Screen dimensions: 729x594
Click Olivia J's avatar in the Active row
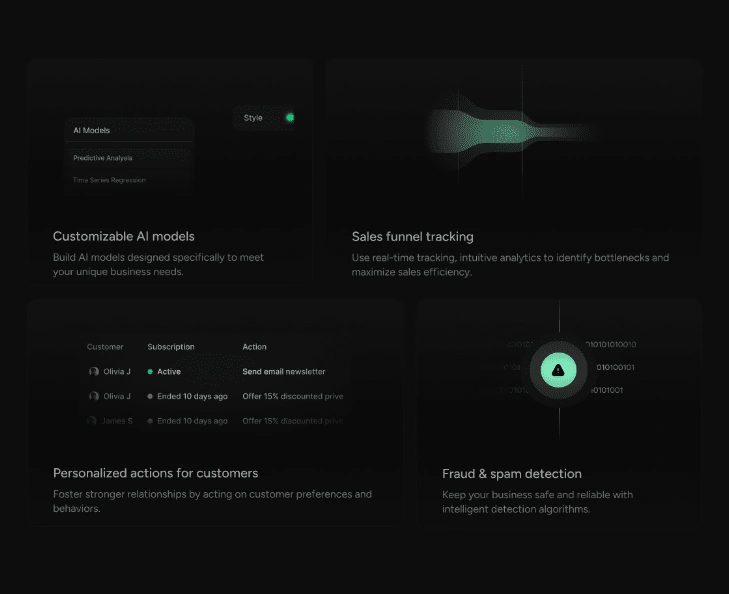(94, 371)
